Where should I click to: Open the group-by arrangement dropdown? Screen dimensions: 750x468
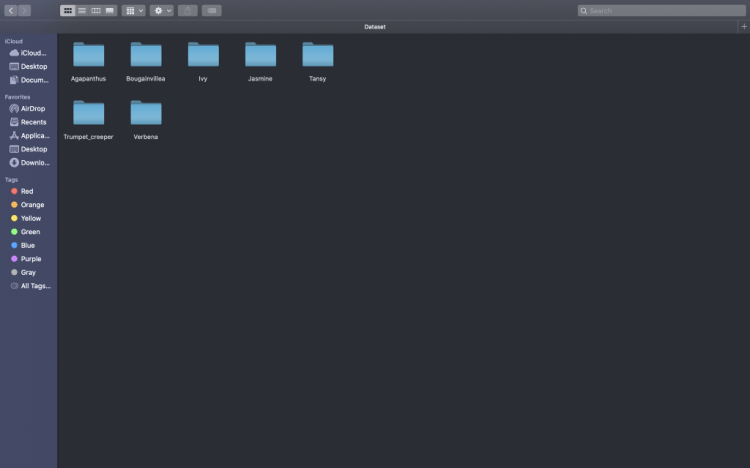click(x=133, y=10)
